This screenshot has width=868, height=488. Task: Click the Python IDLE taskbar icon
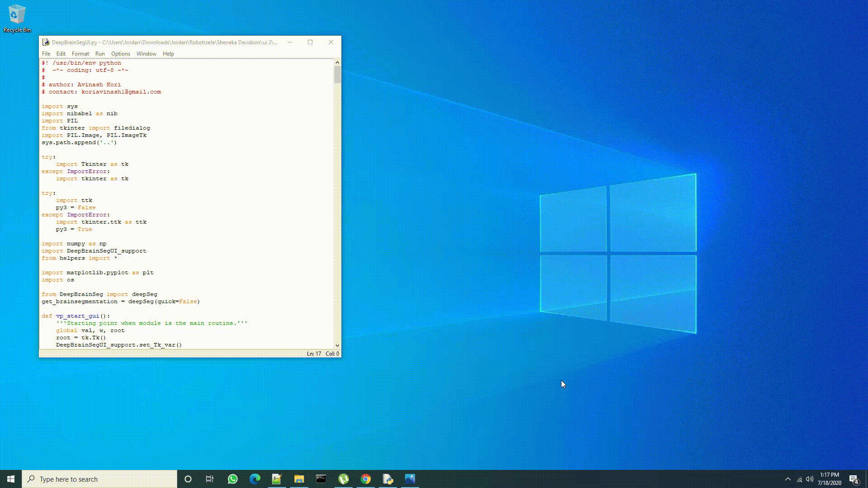388,479
